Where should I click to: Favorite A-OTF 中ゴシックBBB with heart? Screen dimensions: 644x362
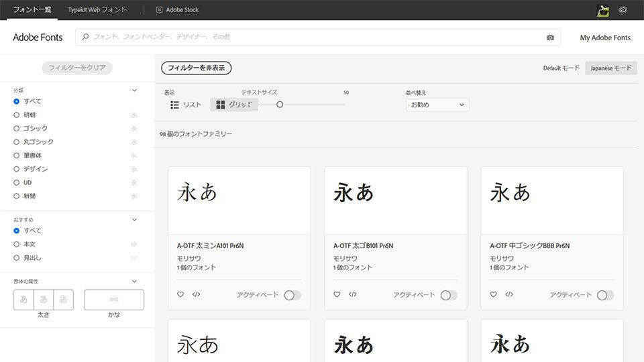(493, 294)
